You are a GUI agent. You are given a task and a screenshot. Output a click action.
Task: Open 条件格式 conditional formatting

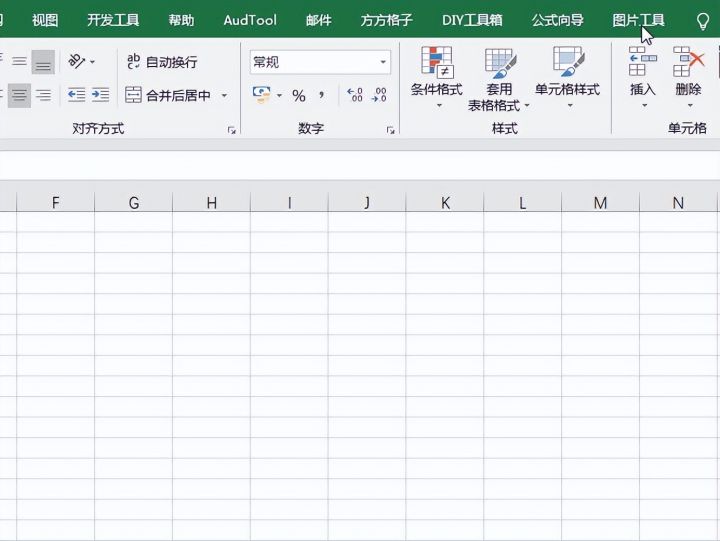click(x=437, y=77)
